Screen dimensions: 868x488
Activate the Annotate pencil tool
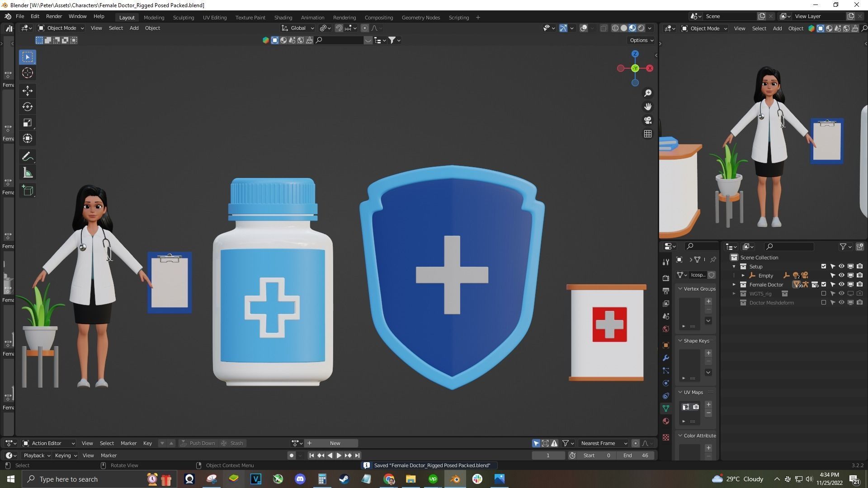click(28, 157)
